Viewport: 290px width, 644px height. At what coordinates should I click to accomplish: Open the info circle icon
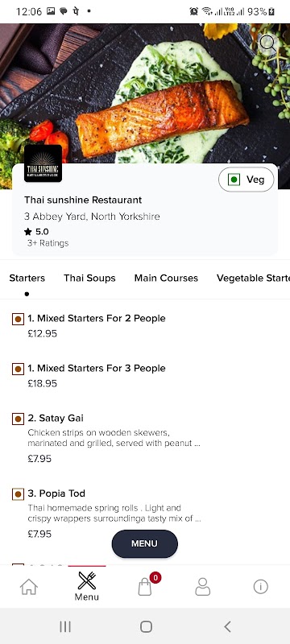(x=261, y=587)
